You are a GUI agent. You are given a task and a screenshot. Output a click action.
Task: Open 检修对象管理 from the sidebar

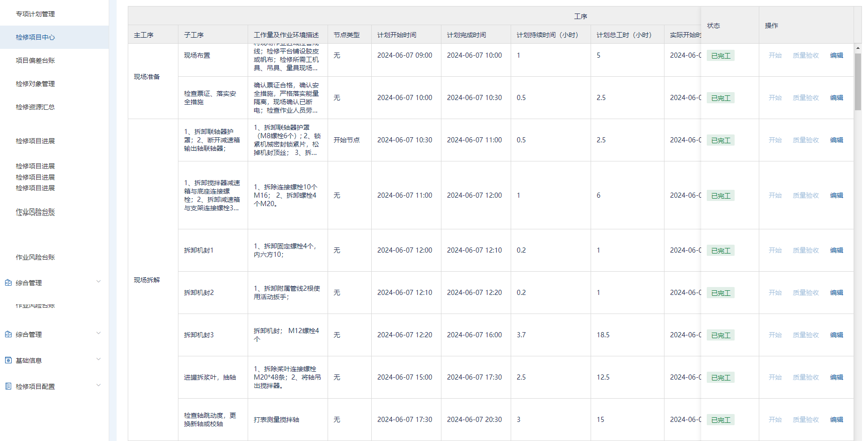tap(35, 84)
